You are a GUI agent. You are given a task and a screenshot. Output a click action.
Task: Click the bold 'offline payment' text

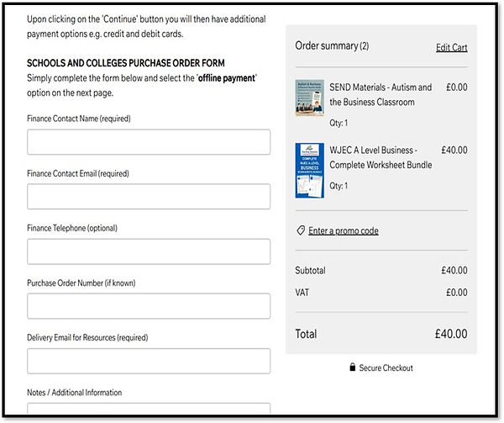tap(227, 77)
